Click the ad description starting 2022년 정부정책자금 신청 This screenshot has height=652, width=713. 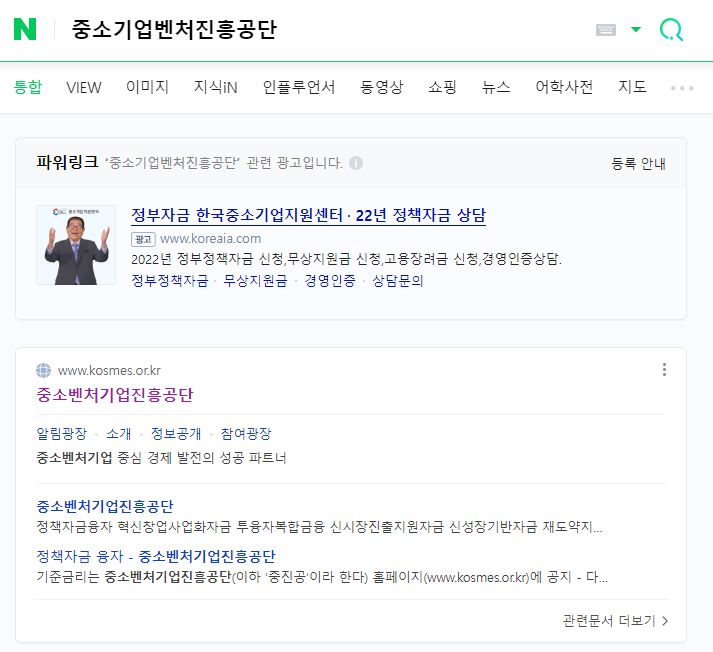346,259
